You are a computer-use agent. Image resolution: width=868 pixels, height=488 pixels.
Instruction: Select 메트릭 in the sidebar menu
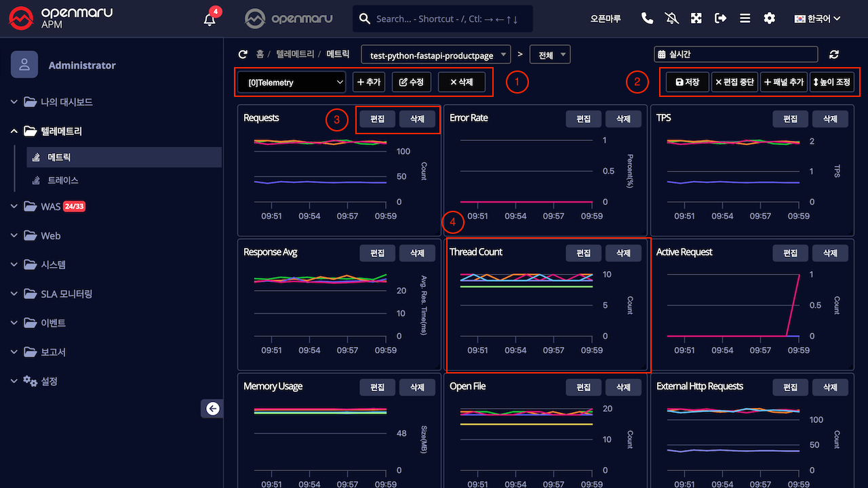pos(60,157)
